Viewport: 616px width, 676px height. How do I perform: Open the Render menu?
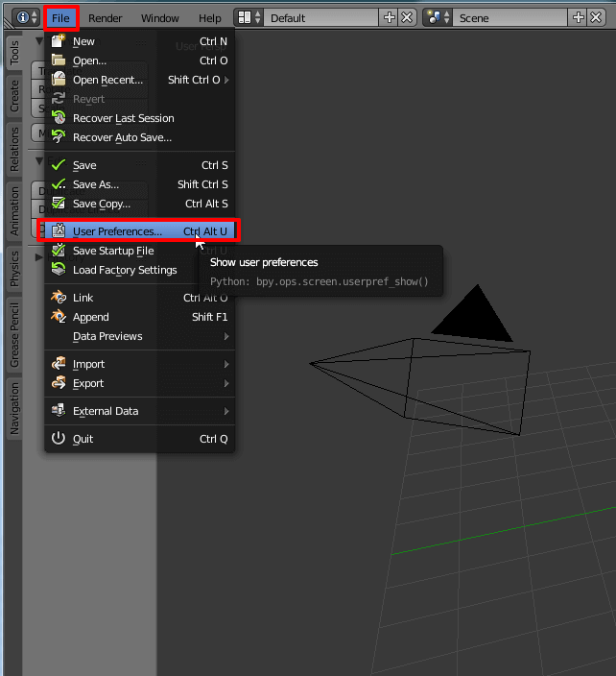coord(106,18)
